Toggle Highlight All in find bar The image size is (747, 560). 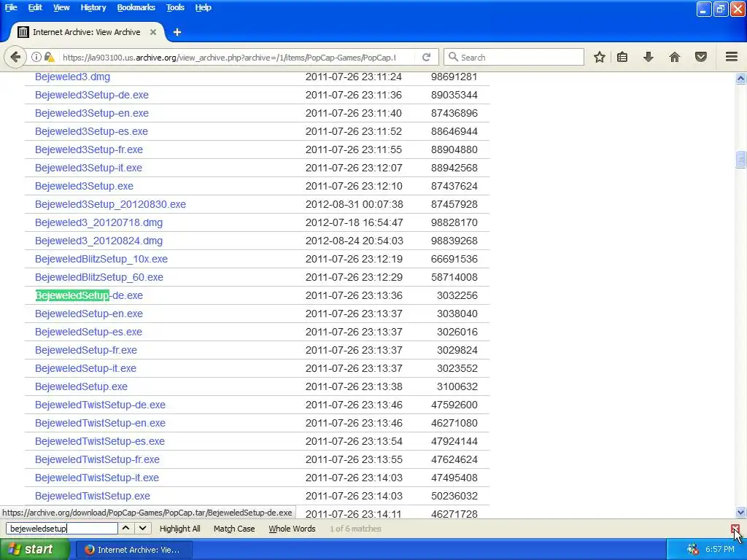[179, 529]
